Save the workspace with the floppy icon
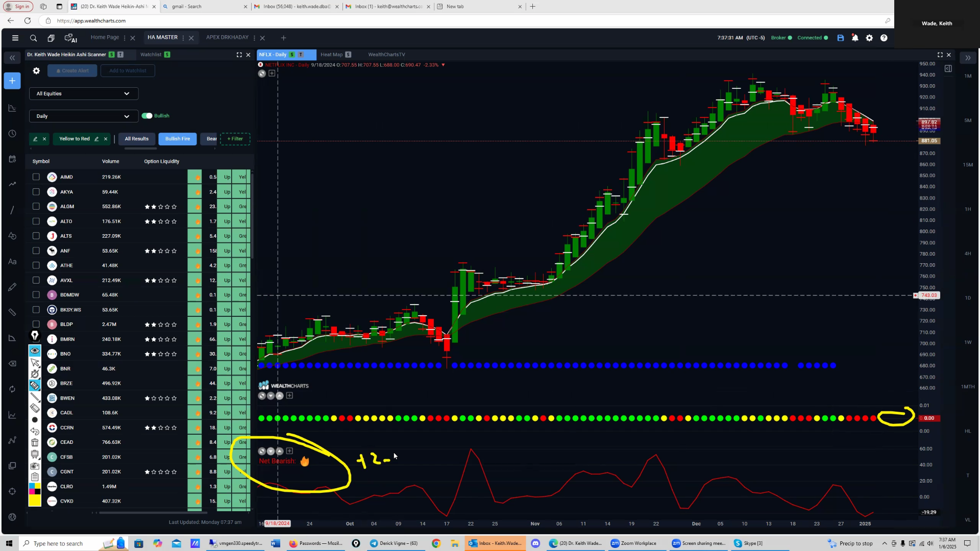This screenshot has width=980, height=551. 841,38
